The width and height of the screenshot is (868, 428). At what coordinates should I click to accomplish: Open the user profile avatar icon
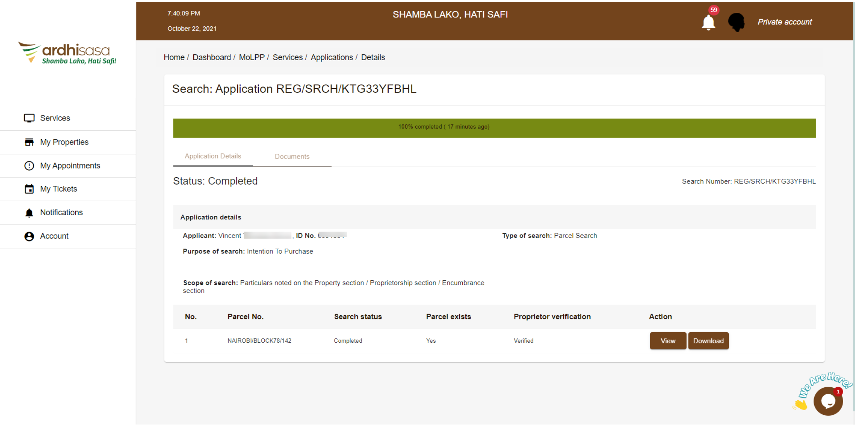coord(736,22)
